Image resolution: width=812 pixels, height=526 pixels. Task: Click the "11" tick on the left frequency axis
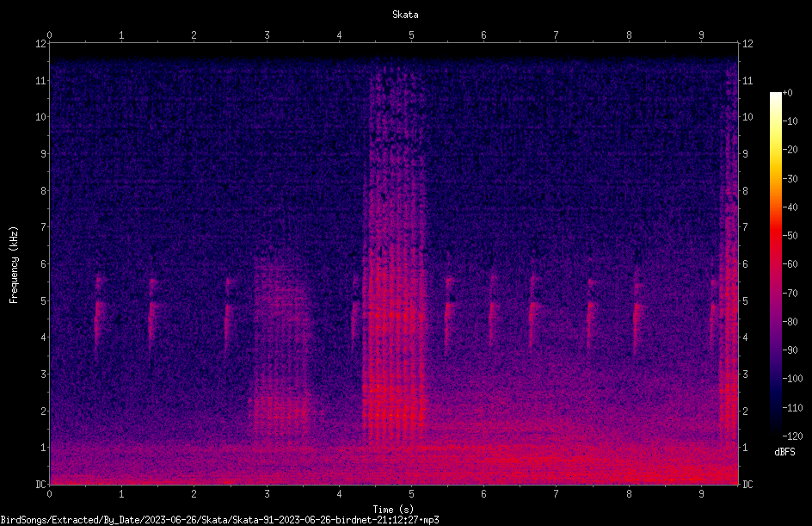click(40, 80)
